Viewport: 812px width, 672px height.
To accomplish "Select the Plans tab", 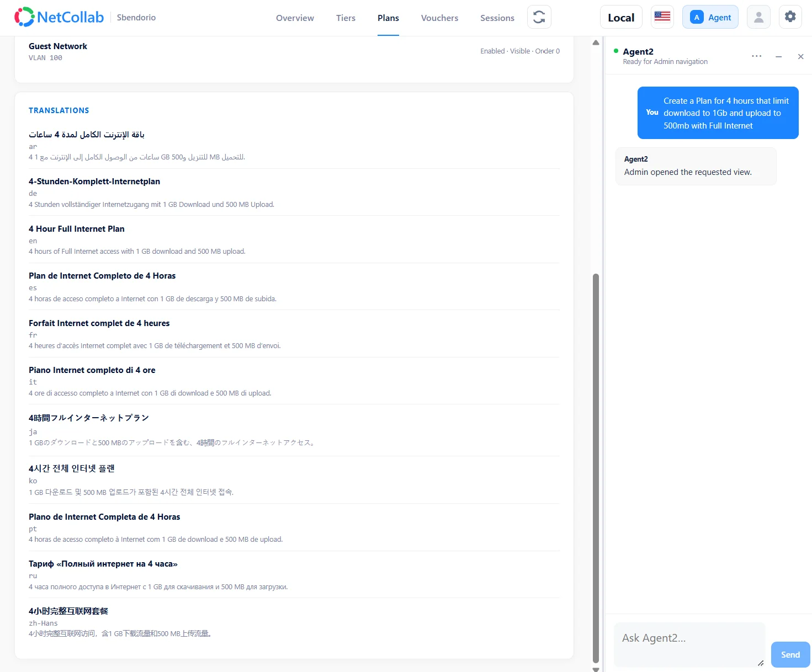I will tap(388, 18).
